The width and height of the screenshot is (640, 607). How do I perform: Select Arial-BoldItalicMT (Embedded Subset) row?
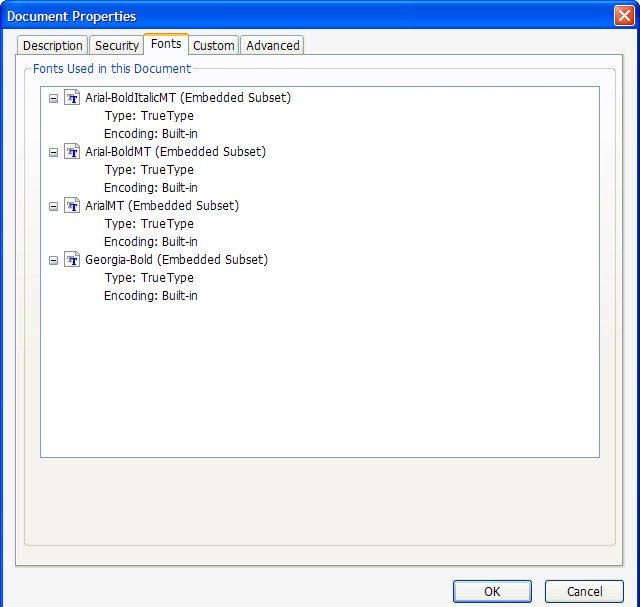tap(188, 98)
